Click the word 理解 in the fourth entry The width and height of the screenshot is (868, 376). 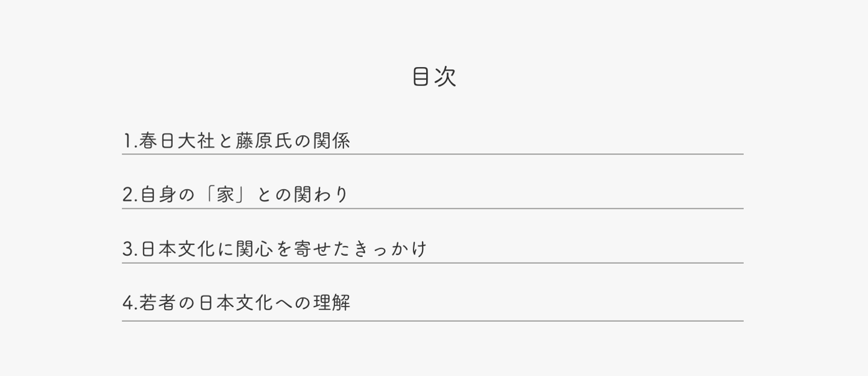332,302
